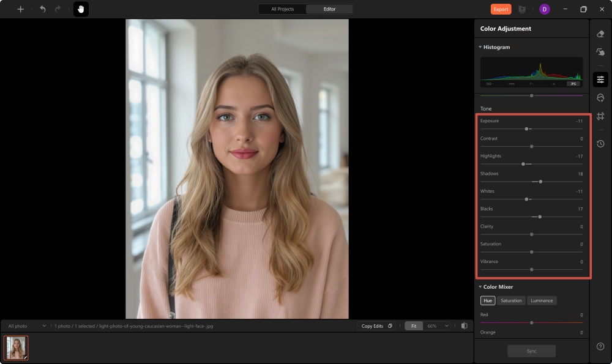Switch to the Editor tab
The image size is (612, 364).
click(329, 9)
